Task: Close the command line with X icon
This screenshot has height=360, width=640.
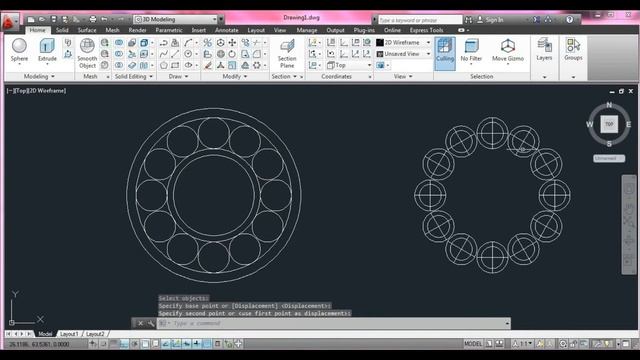Action: (140, 323)
